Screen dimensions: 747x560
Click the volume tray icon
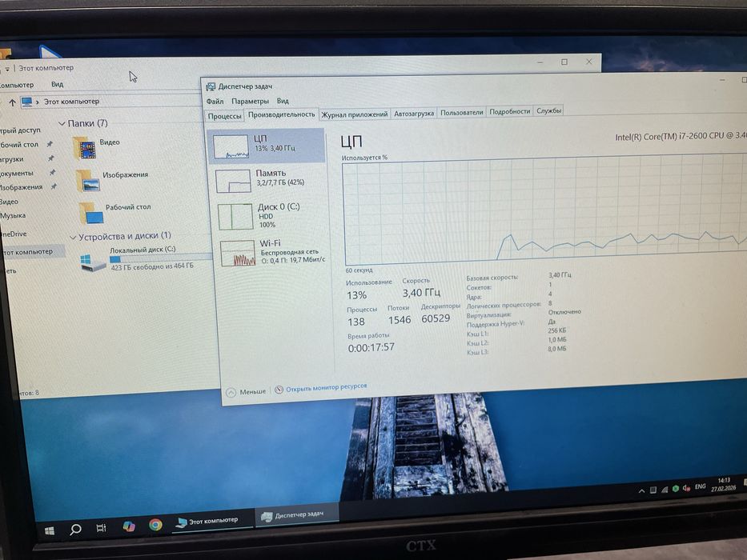(686, 488)
